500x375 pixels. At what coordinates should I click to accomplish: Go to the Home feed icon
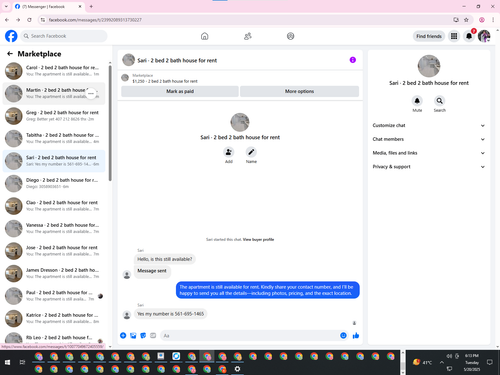tap(205, 36)
